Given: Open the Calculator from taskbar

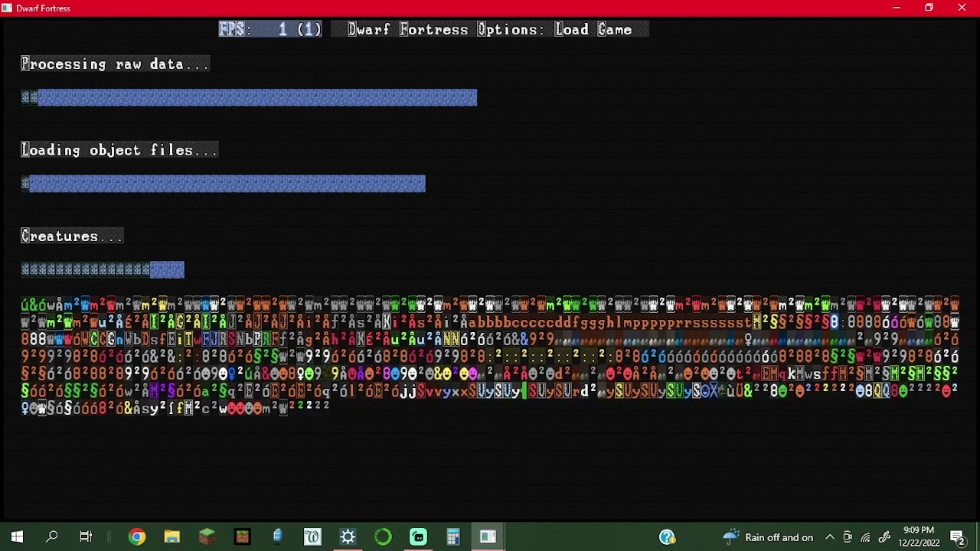Looking at the screenshot, I should tap(453, 537).
